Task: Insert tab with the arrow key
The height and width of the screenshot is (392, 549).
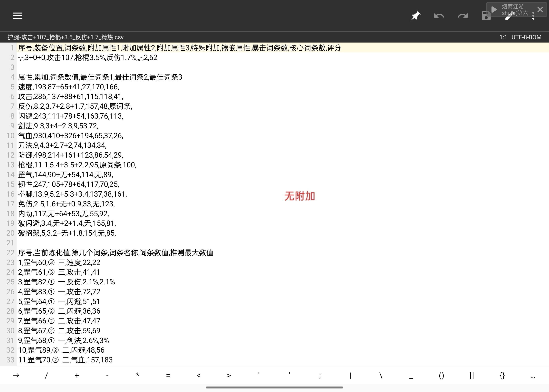Action: (16, 375)
